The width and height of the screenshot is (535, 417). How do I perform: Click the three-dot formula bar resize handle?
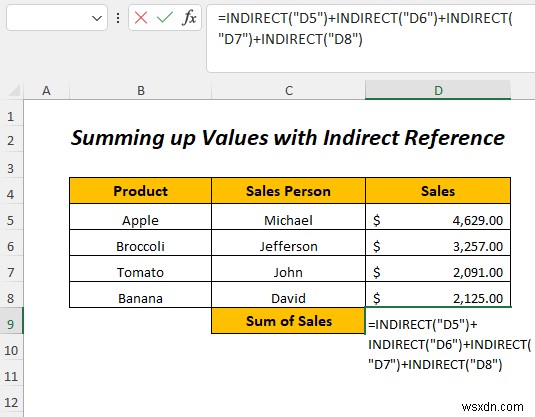118,18
